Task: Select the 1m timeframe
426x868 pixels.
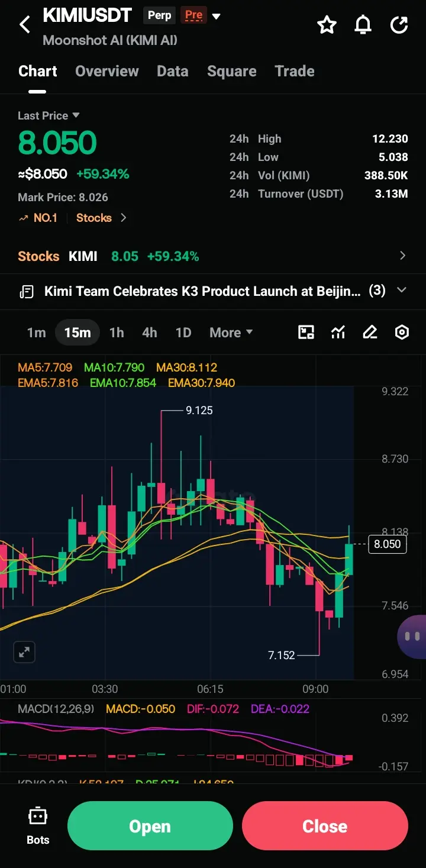Action: coord(36,333)
